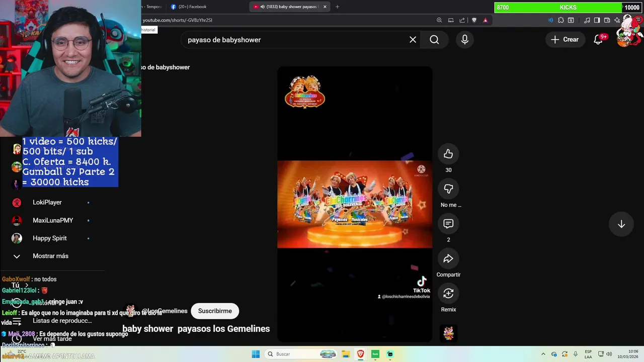Open Brave Shields lion icon

click(x=474, y=20)
